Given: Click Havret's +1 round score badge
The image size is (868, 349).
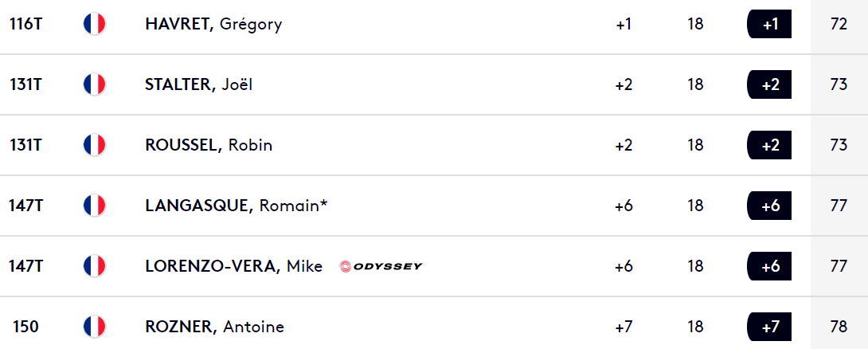Looking at the screenshot, I should pyautogui.click(x=769, y=25).
